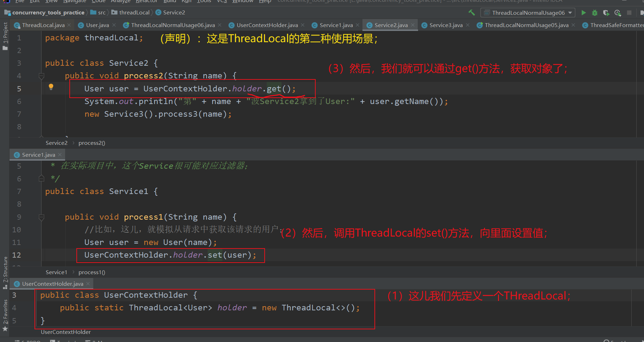Show the Project tool window
The image size is (644, 342).
click(5, 33)
